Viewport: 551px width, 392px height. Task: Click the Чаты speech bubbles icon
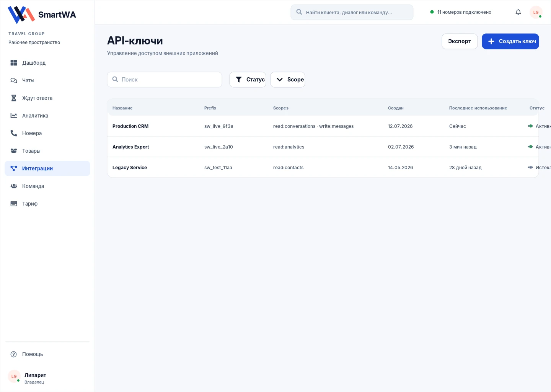tap(14, 80)
